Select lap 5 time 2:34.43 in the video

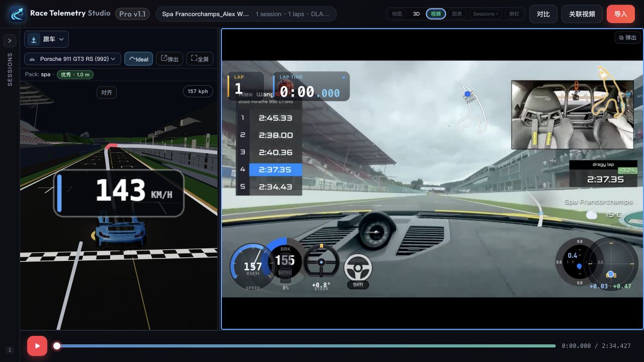click(269, 187)
